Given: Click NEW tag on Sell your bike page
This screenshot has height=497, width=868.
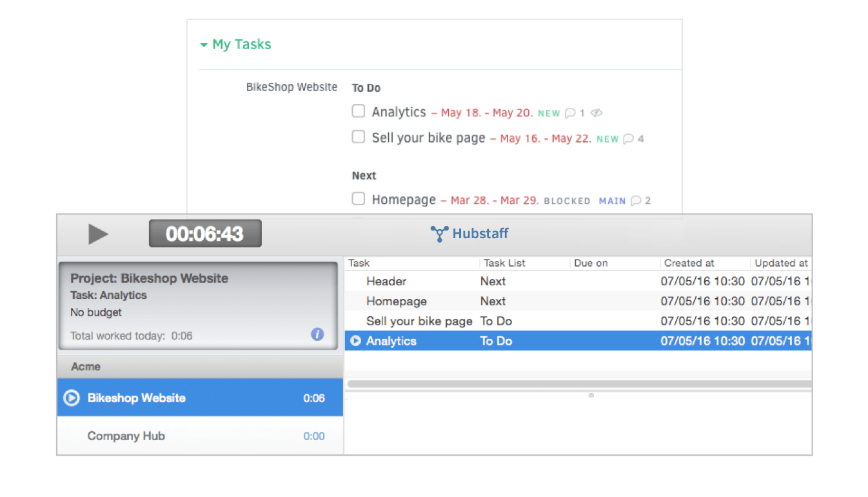Looking at the screenshot, I should pos(607,139).
